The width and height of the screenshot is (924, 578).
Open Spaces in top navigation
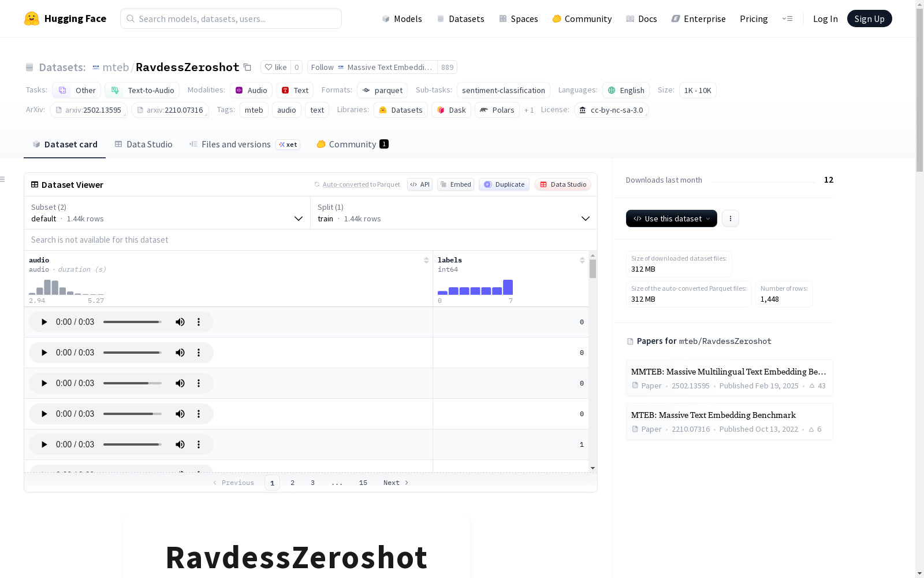point(519,18)
